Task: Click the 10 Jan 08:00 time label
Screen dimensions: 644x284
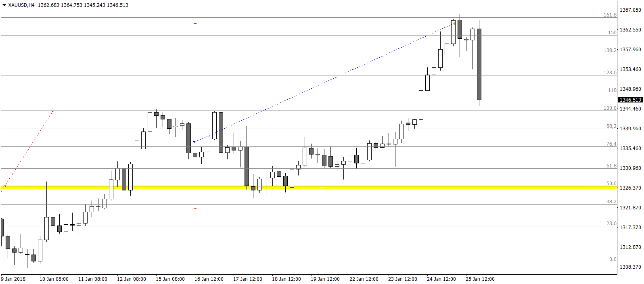Action: 54,279
